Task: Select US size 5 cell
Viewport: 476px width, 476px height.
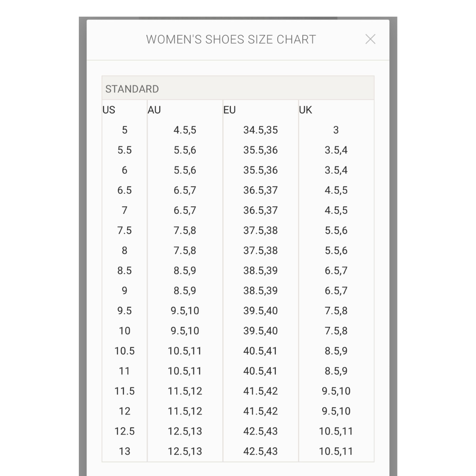Action: point(125,130)
